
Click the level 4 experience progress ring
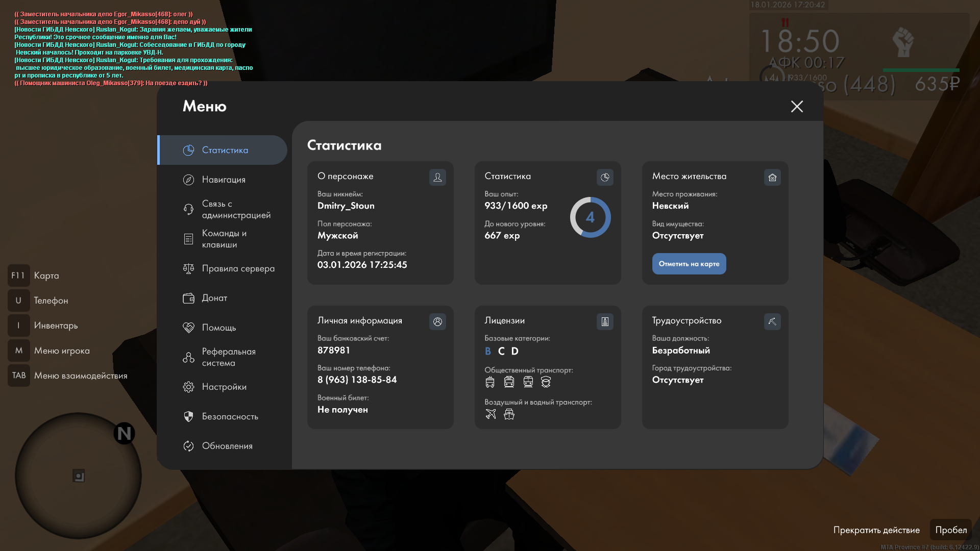coord(590,217)
